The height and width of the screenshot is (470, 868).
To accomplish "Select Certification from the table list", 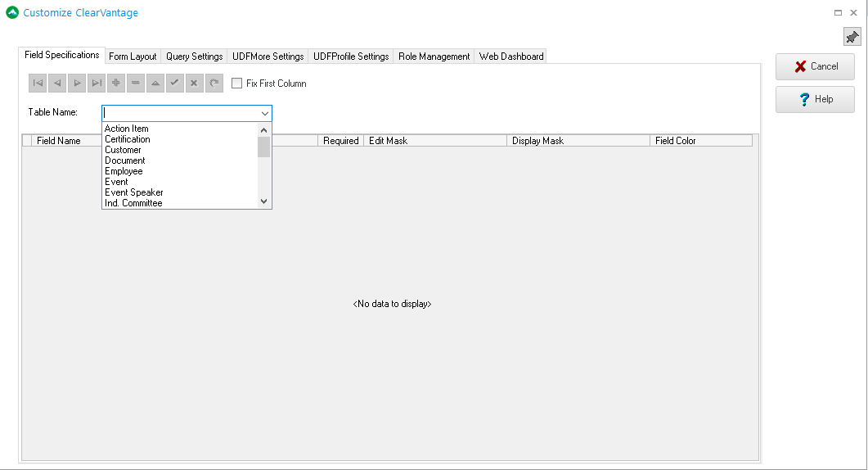I will tap(181, 139).
